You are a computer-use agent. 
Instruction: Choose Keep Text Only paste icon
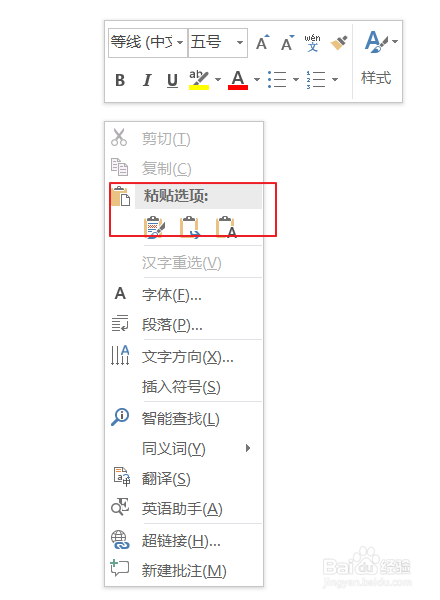click(227, 227)
